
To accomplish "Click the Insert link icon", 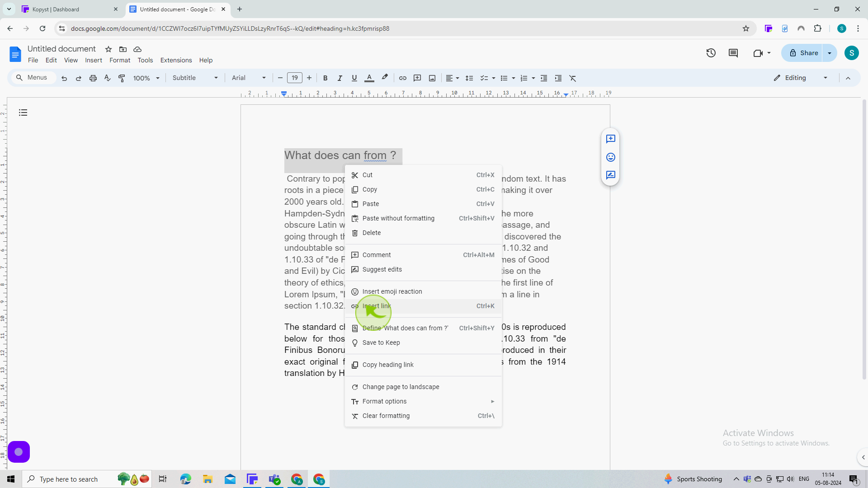I will [355, 305].
